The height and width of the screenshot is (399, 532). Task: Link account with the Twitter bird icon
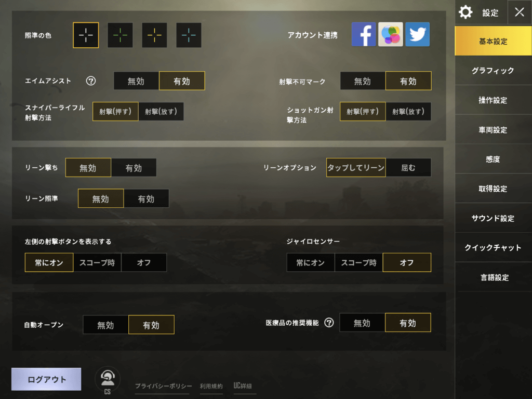[417, 34]
